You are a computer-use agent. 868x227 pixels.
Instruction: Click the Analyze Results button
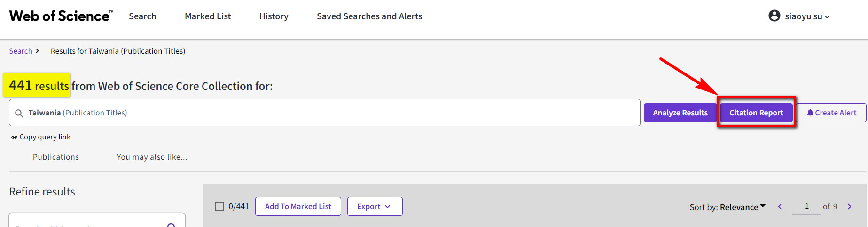click(680, 113)
